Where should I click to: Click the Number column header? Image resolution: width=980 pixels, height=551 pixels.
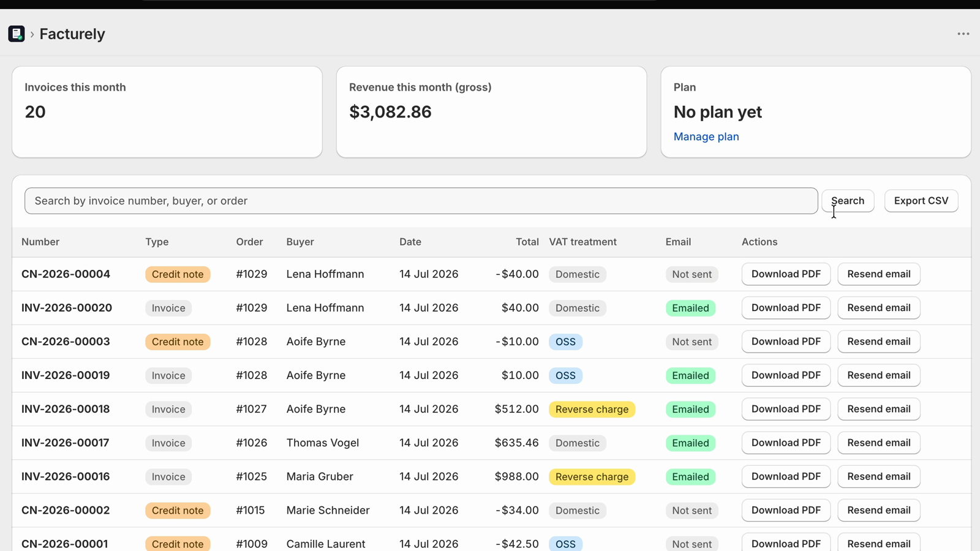tap(40, 242)
